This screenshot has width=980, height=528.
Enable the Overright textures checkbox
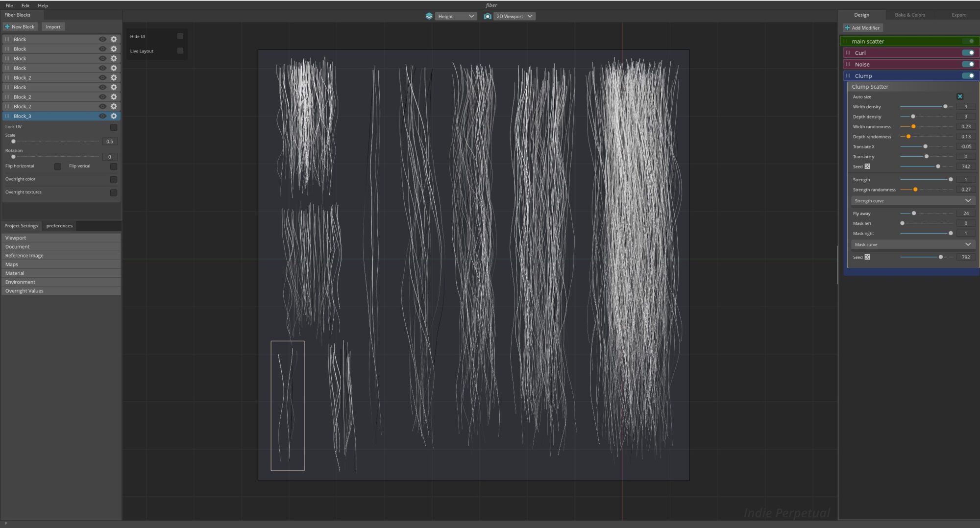[114, 192]
